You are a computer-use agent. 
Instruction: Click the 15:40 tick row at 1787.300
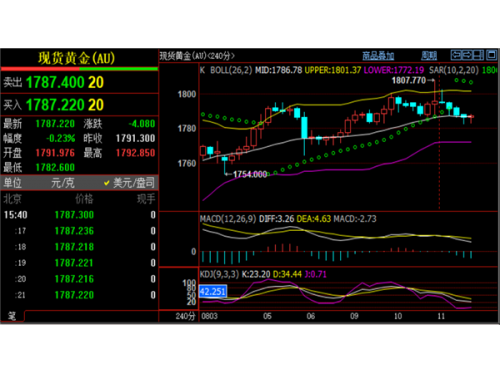click(x=79, y=215)
